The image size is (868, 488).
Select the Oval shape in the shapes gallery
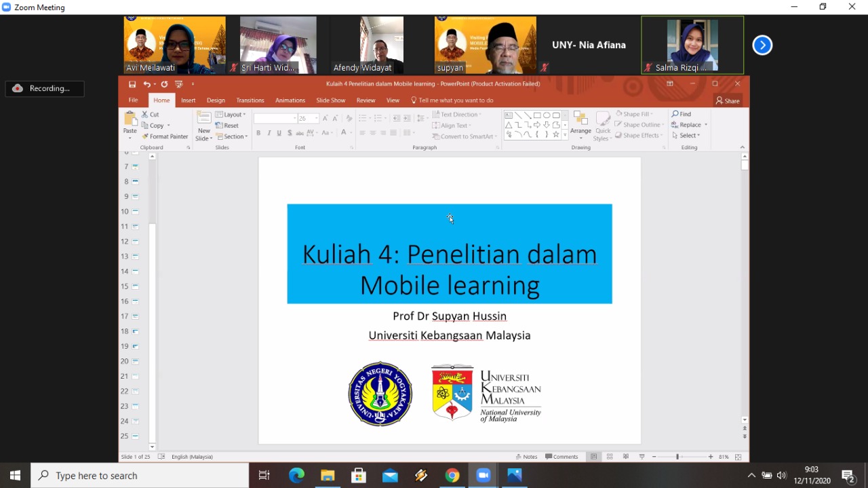547,115
